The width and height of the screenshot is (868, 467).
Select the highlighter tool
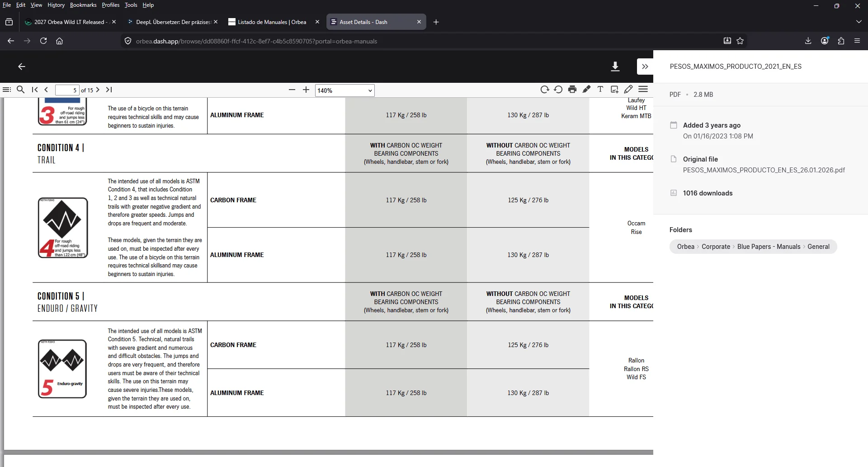[x=586, y=89]
